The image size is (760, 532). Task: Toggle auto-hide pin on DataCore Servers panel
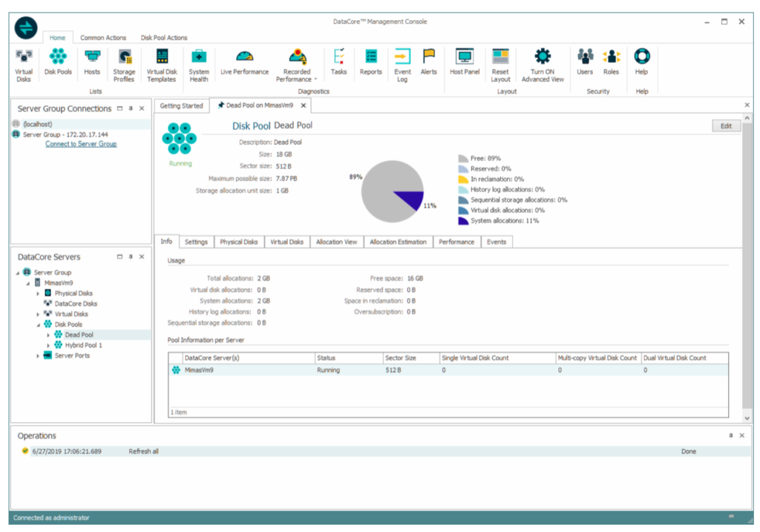[x=131, y=257]
